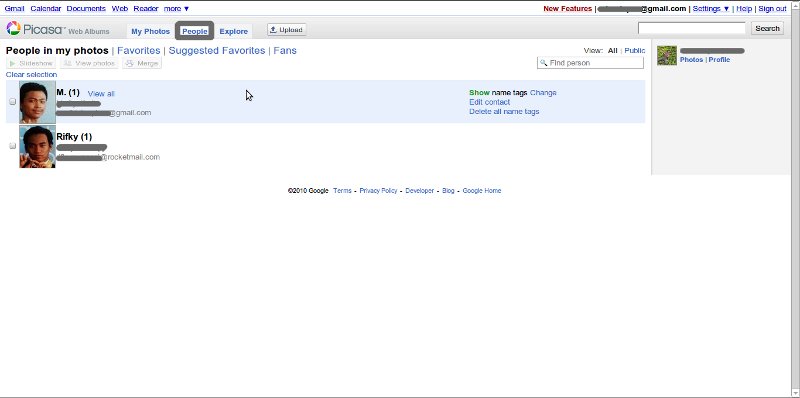Click the Merge people button
800x398 pixels.
click(x=142, y=63)
